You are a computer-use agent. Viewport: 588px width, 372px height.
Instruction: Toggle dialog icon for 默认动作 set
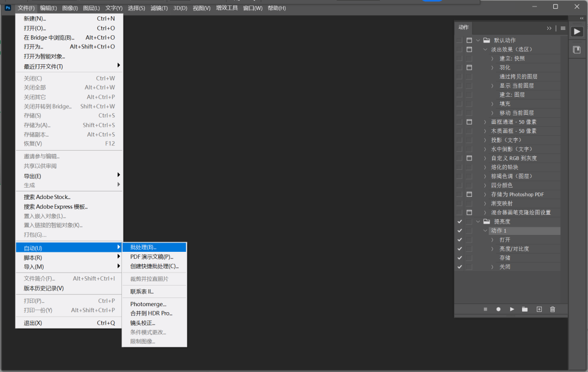click(469, 40)
